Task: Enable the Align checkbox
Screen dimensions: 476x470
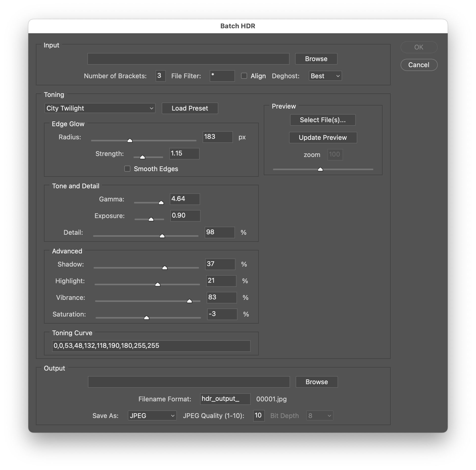Action: click(x=244, y=76)
